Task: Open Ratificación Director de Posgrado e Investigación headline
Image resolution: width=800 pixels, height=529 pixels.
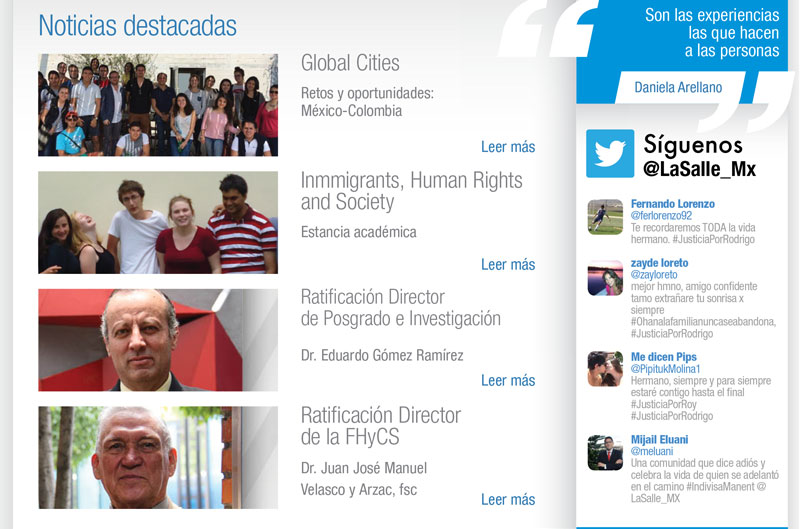Action: 401,308
